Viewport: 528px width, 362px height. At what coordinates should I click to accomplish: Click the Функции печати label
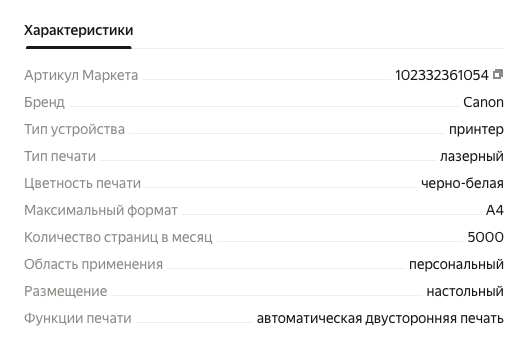click(x=78, y=318)
